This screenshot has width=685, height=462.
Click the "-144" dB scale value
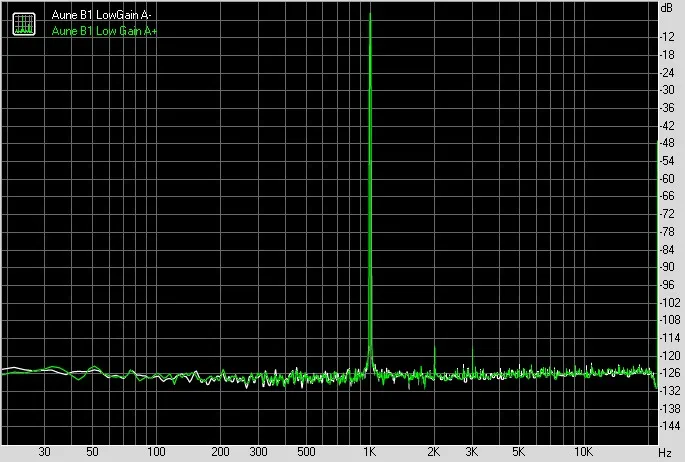[670, 426]
